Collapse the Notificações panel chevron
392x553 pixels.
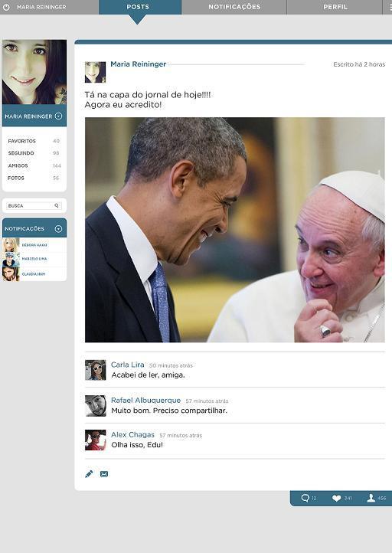pyautogui.click(x=58, y=228)
